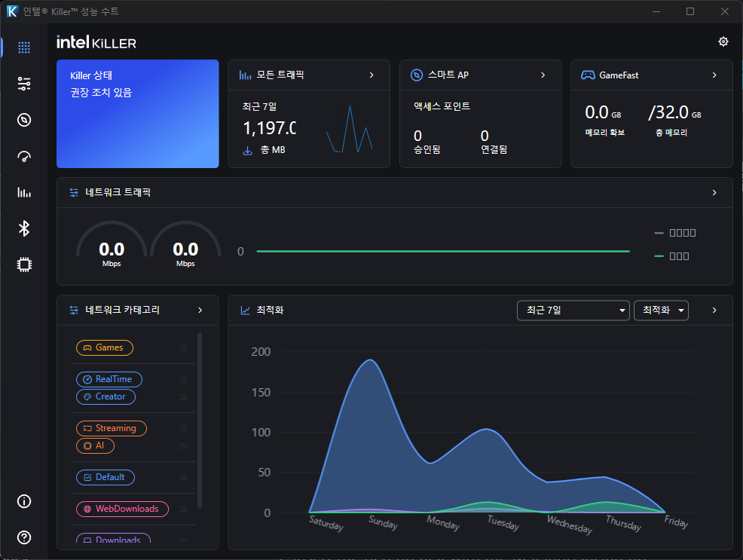
Task: Click the Killer 상태 status card
Action: [x=137, y=114]
